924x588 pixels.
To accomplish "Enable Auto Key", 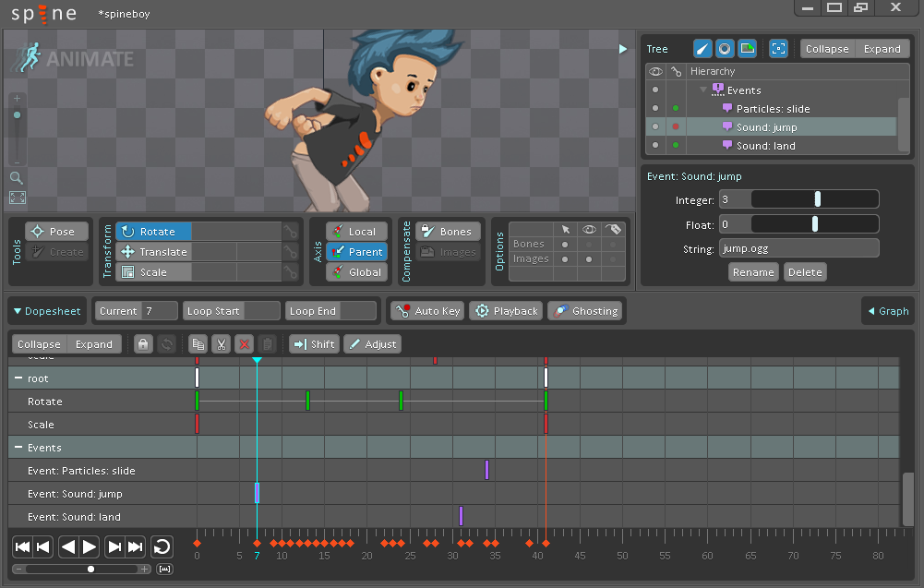I will 426,311.
